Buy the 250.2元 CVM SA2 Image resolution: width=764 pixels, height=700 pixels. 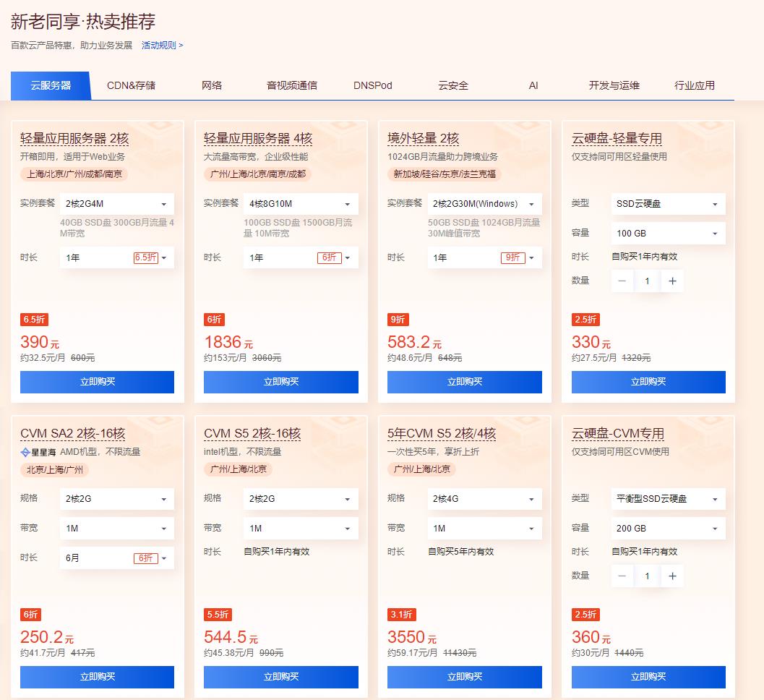pos(97,677)
